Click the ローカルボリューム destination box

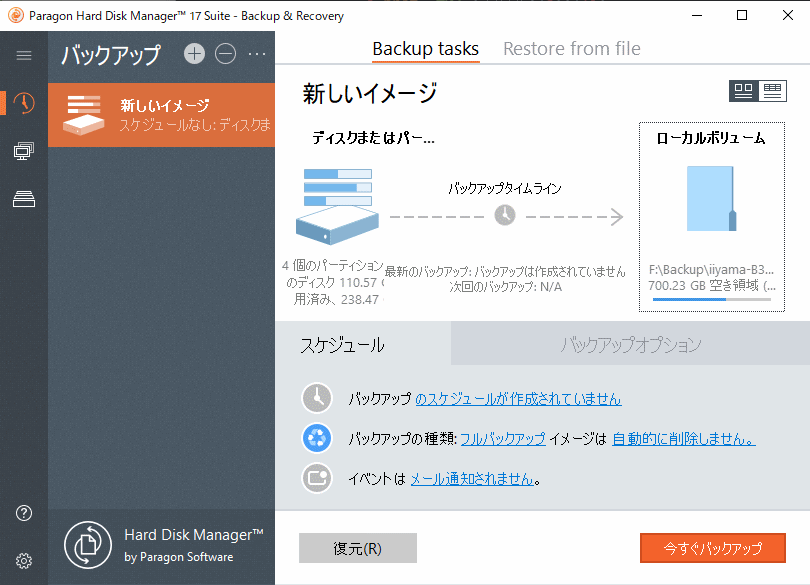coord(712,217)
